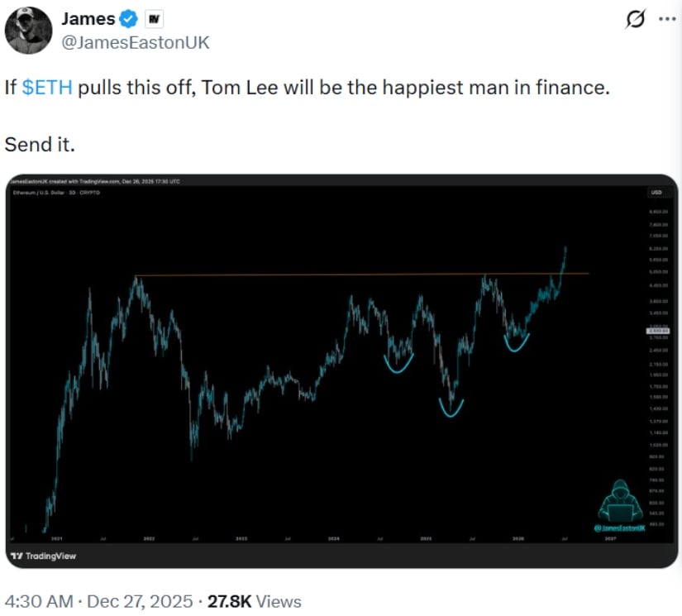The width and height of the screenshot is (682, 616).
Task: Click the blue verified checkmark next to James
Action: pyautogui.click(x=129, y=18)
